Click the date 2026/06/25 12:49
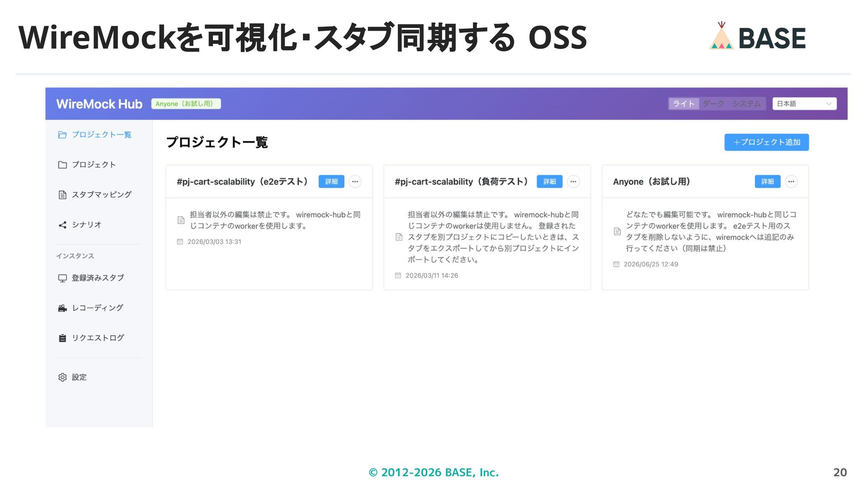 click(651, 264)
